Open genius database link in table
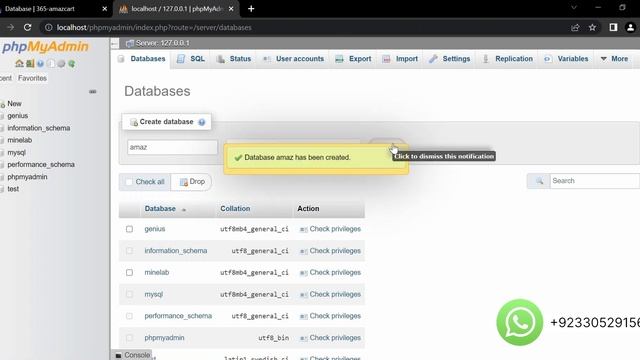This screenshot has width=640, height=360. point(155,229)
